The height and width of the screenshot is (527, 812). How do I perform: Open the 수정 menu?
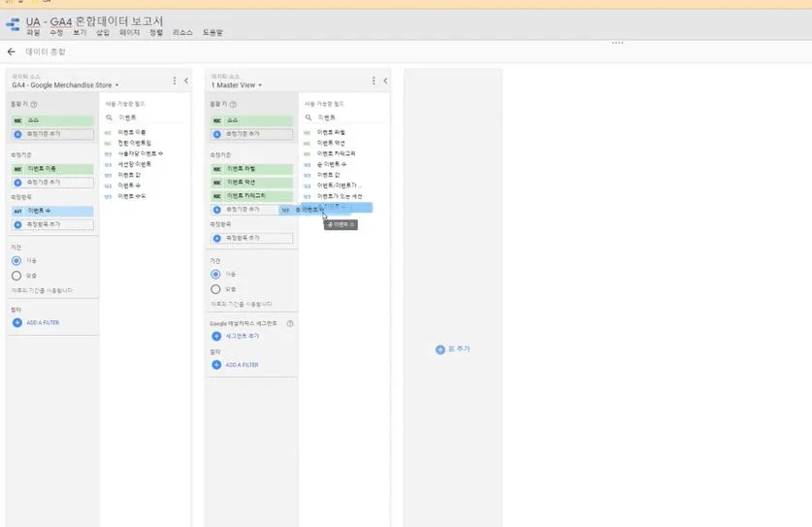click(x=56, y=33)
